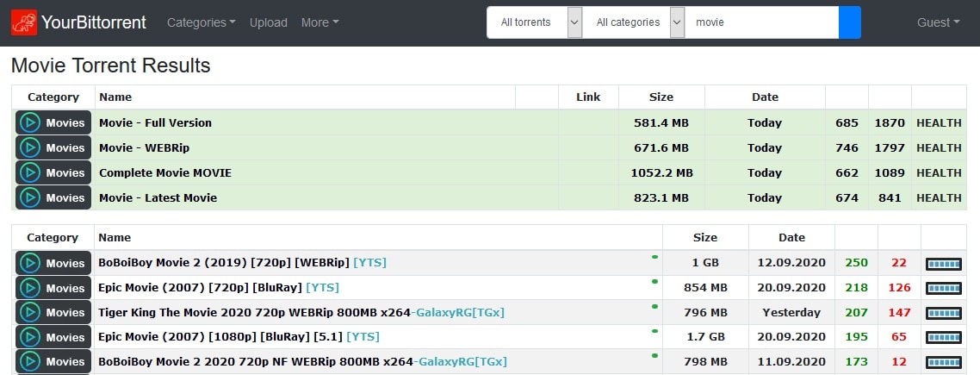Click health bar for BoBoiBoy Movie 2 2020 NF

[944, 362]
